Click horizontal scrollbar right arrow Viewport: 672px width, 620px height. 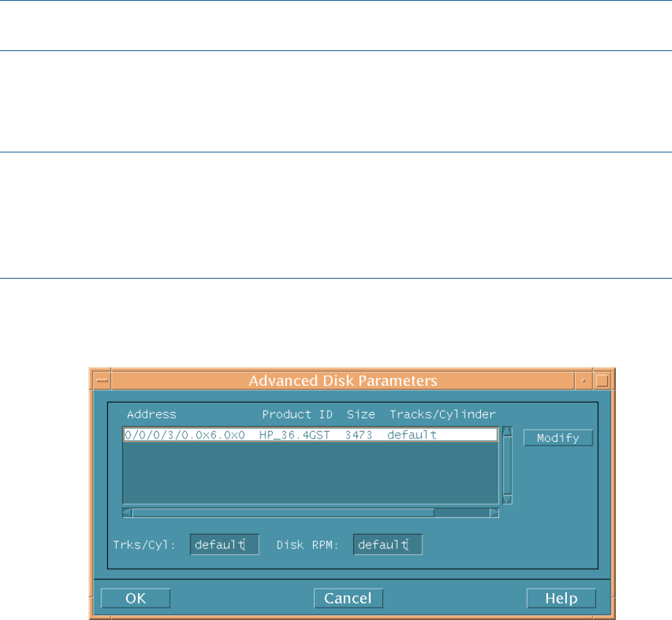(494, 513)
